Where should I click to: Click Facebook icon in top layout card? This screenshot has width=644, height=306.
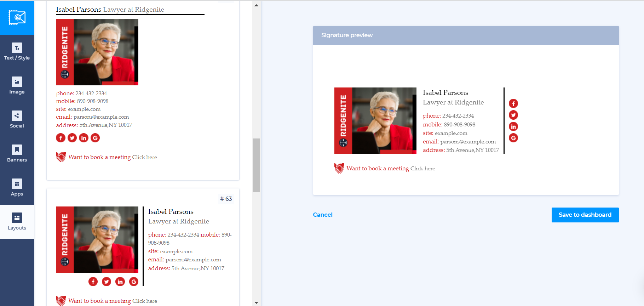click(x=61, y=138)
